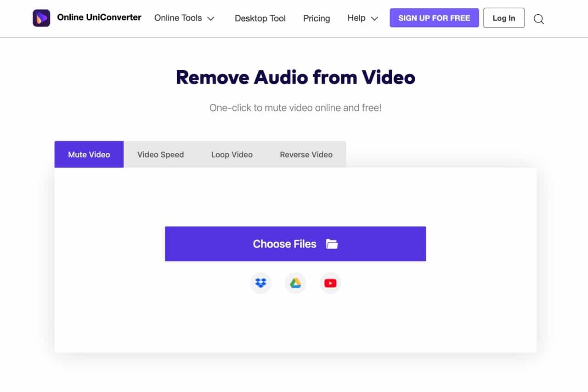This screenshot has width=588, height=392.
Task: Import video from Dropbox icon
Action: 260,283
